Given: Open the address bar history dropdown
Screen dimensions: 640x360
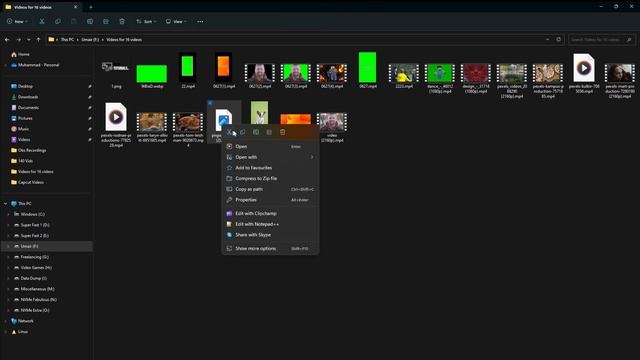Looking at the screenshot, I should coord(547,40).
